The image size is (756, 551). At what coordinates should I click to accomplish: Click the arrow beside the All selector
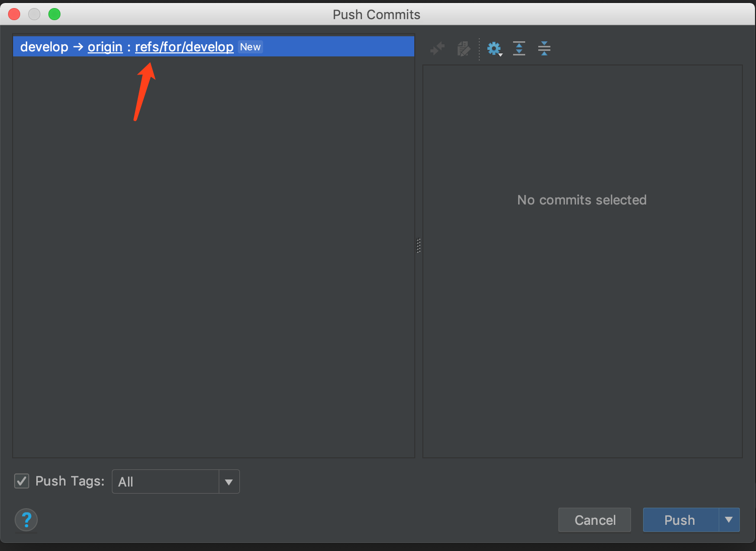229,481
